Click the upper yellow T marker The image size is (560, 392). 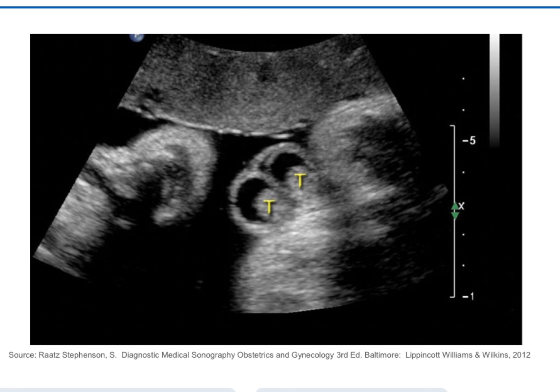coord(300,180)
